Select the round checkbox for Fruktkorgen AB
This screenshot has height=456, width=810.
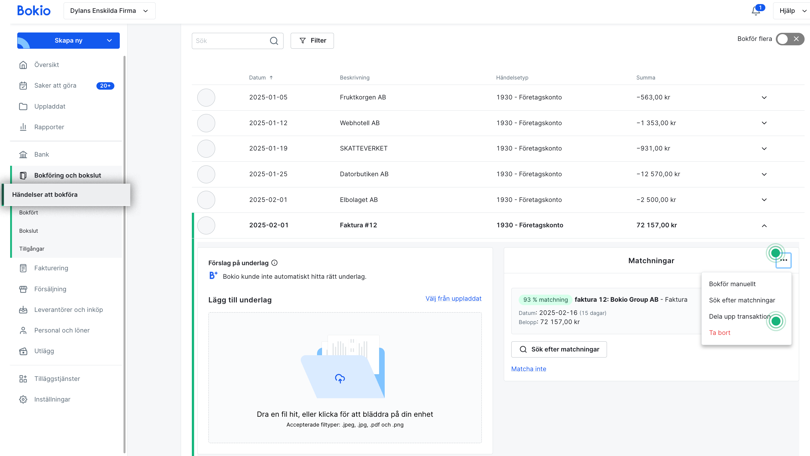[x=206, y=97]
